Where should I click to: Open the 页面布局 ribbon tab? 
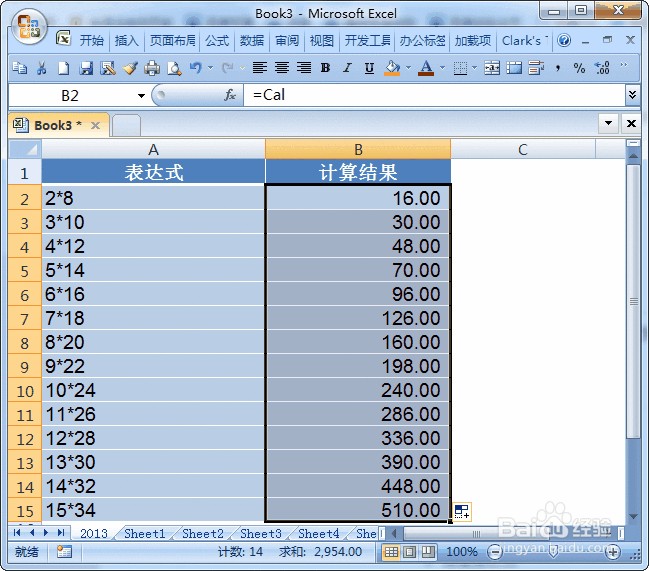[x=172, y=41]
